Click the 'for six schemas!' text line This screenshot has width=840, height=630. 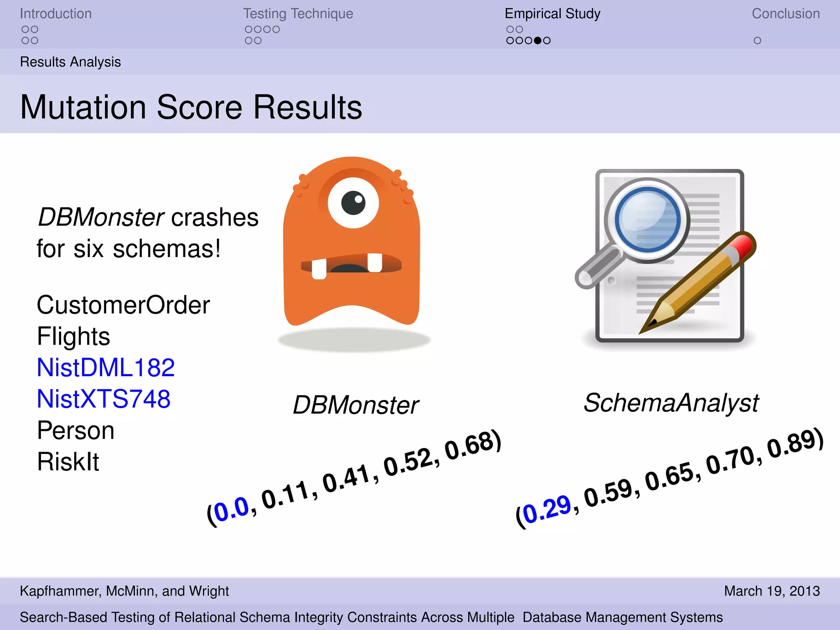[x=129, y=249]
